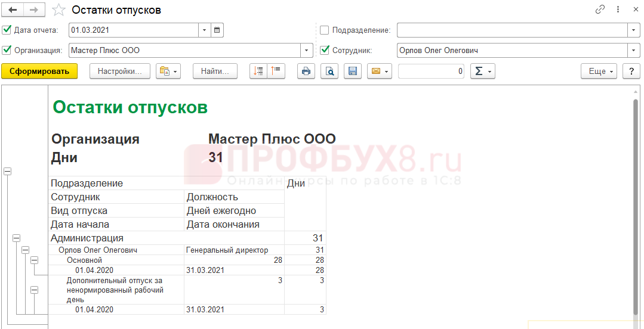Click the Найти... button
Image resolution: width=644 pixels, height=329 pixels.
(215, 71)
